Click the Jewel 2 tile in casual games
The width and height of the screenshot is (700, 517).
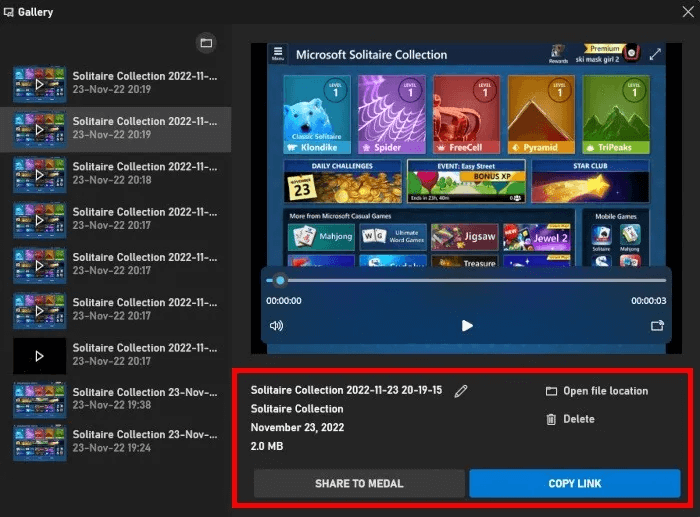[537, 236]
